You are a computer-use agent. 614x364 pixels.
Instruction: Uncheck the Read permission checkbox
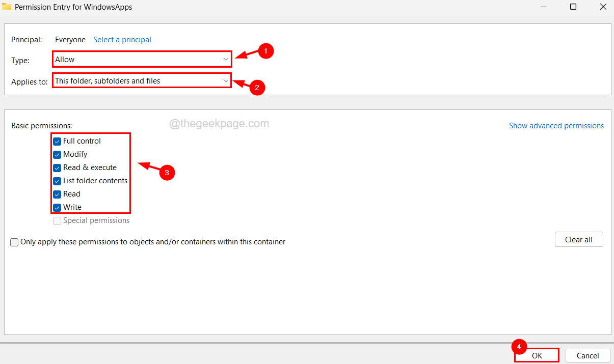[x=57, y=194]
